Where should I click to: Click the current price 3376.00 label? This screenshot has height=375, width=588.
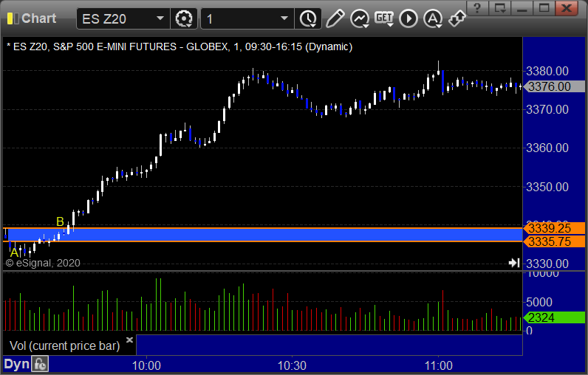pos(555,86)
